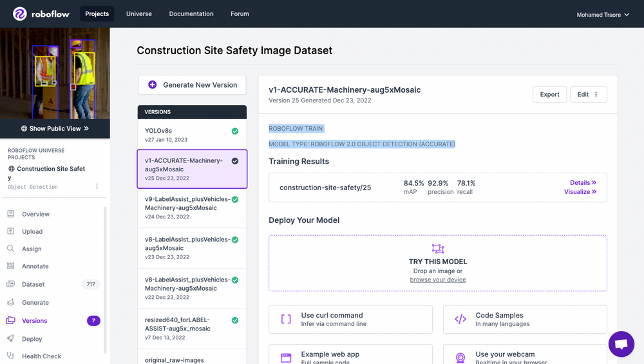Select resized640_forLABEL-ASSIST v7 version
Image resolution: width=644 pixels, height=364 pixels.
pyautogui.click(x=192, y=329)
